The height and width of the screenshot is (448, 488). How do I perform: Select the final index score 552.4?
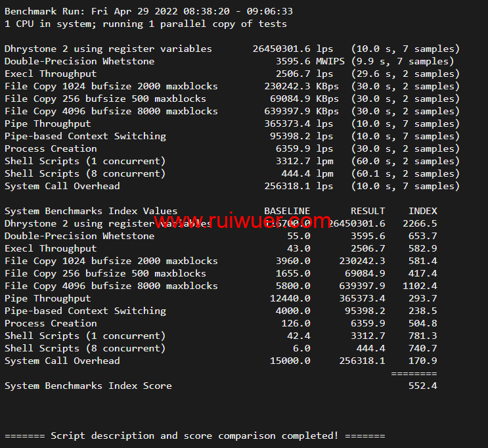(x=422, y=386)
